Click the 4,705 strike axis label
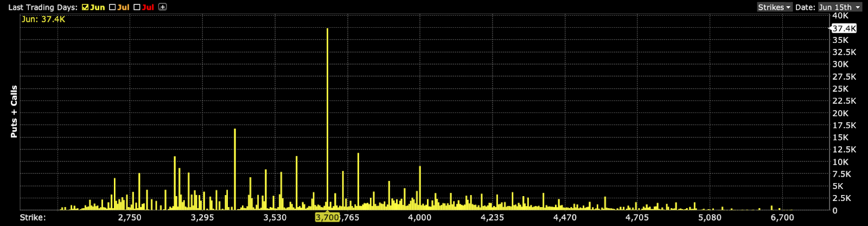Viewport: 868px width, 226px height. coord(637,217)
